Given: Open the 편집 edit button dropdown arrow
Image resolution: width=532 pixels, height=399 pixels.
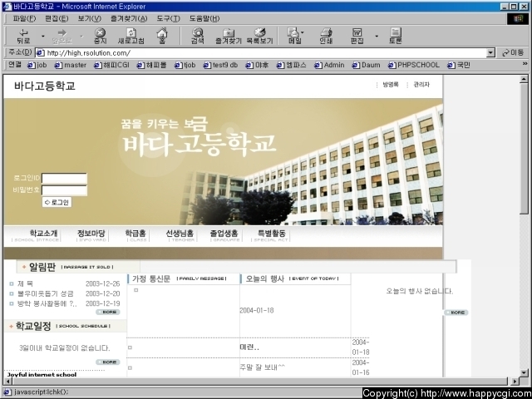Looking at the screenshot, I should coord(377,36).
